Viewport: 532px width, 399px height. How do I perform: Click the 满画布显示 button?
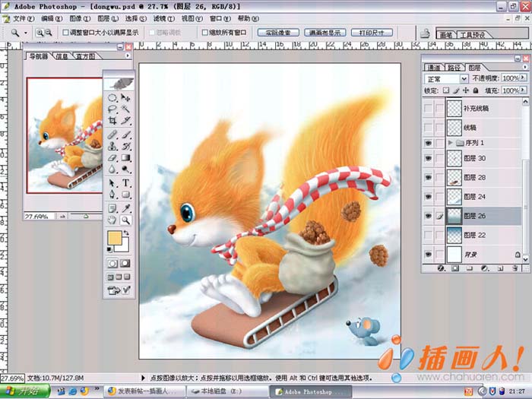[325, 33]
